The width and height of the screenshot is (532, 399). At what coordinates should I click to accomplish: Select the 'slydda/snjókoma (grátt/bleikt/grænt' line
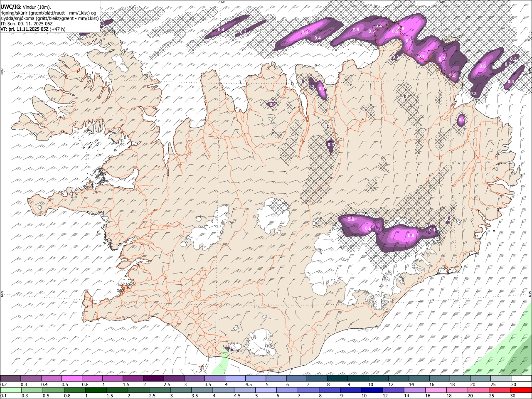(x=49, y=18)
